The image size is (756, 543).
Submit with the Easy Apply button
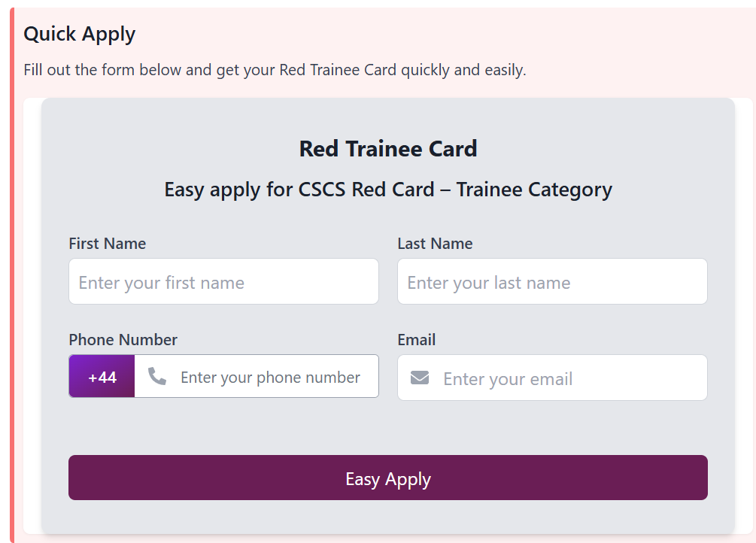tap(387, 478)
